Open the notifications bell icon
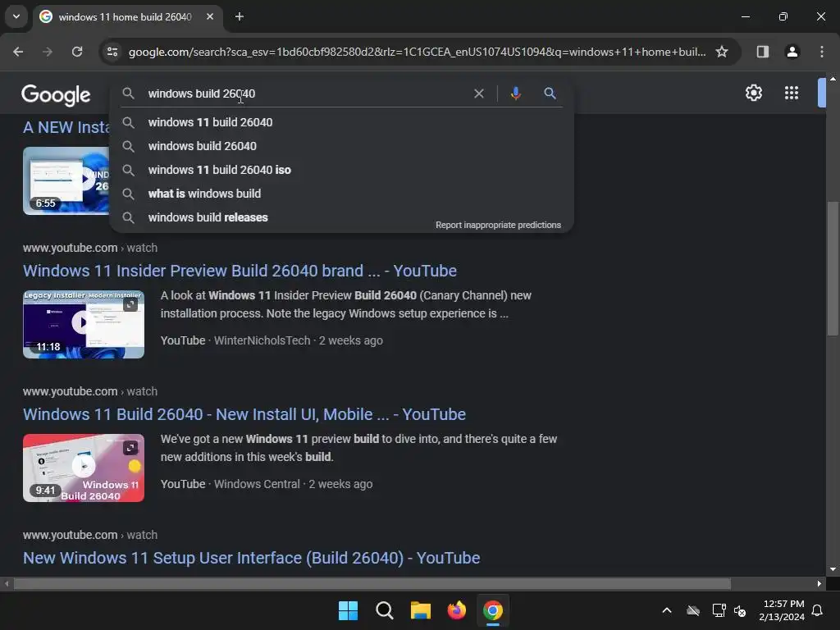The height and width of the screenshot is (630, 840). coord(818,610)
